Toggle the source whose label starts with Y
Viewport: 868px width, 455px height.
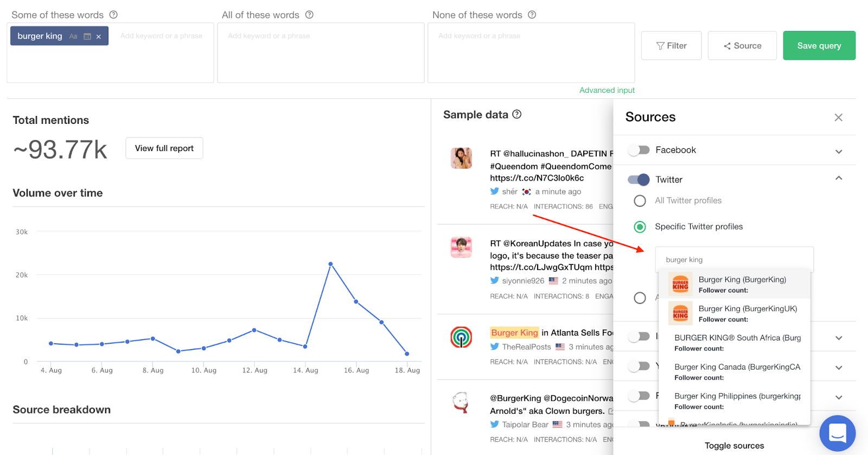(639, 366)
